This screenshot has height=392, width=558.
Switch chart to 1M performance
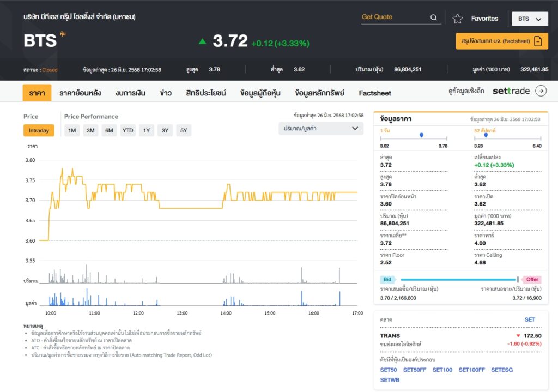click(72, 130)
